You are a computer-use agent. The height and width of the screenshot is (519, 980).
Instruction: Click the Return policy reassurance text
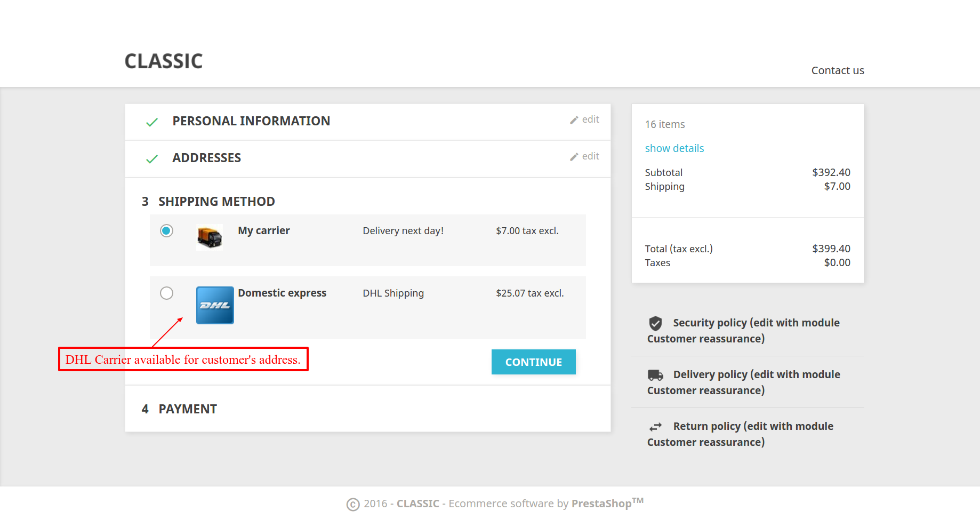tap(741, 434)
